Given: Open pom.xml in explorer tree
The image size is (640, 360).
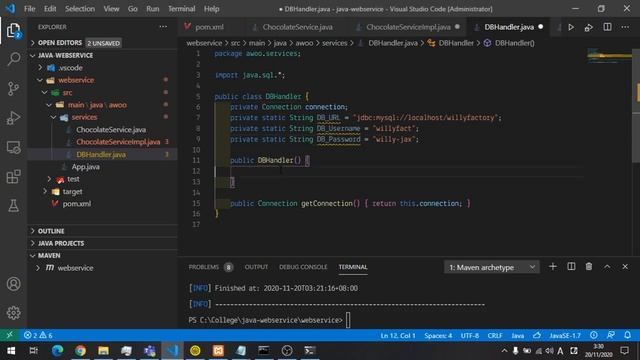Looking at the screenshot, I should point(76,204).
